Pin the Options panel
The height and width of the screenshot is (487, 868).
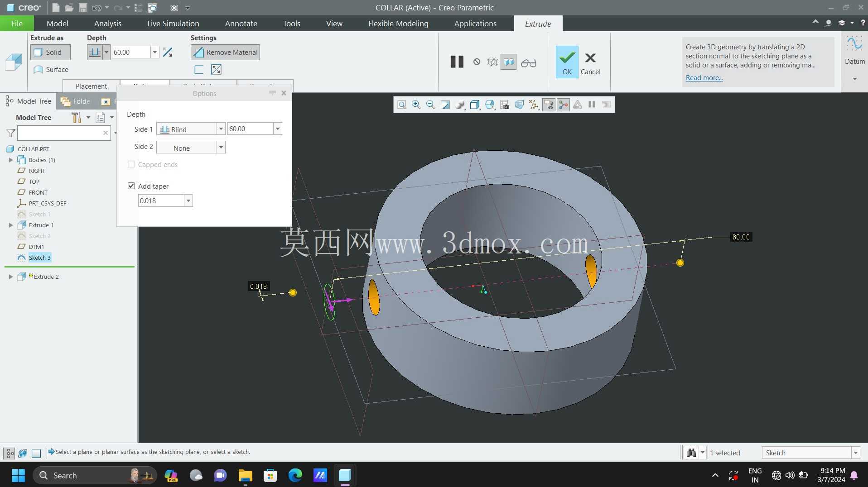pos(272,93)
